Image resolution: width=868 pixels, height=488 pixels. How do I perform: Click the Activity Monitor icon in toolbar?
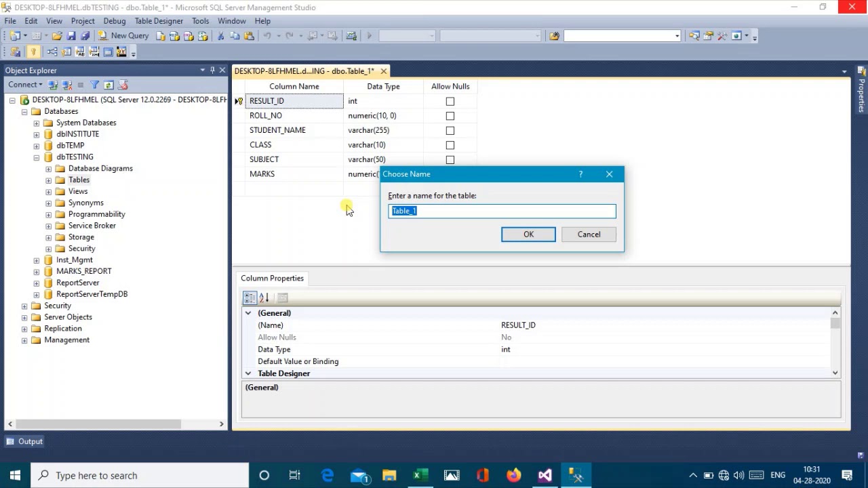pos(351,36)
